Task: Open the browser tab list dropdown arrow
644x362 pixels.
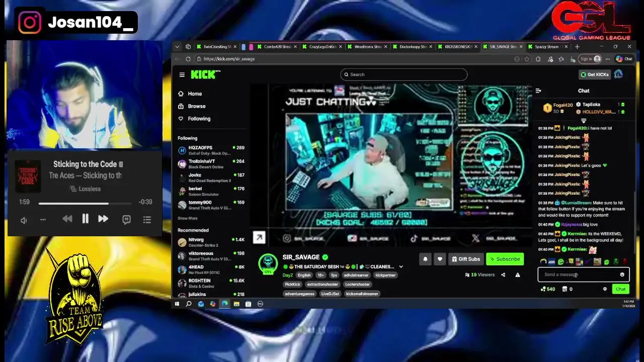Action: [177, 47]
